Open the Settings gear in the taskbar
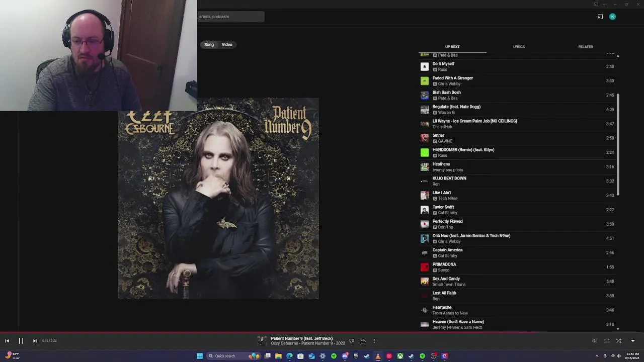The height and width of the screenshot is (362, 644). (x=323, y=356)
